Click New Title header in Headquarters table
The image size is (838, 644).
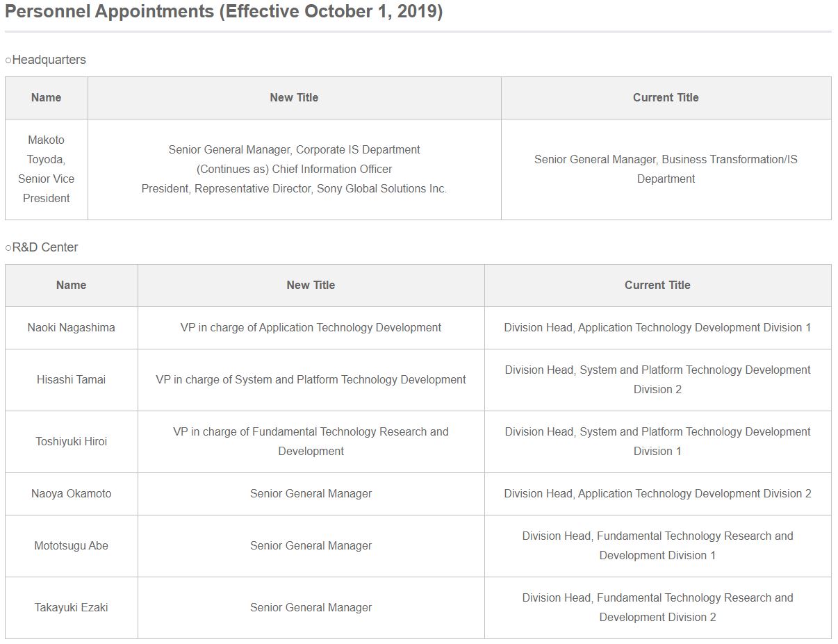pyautogui.click(x=294, y=98)
